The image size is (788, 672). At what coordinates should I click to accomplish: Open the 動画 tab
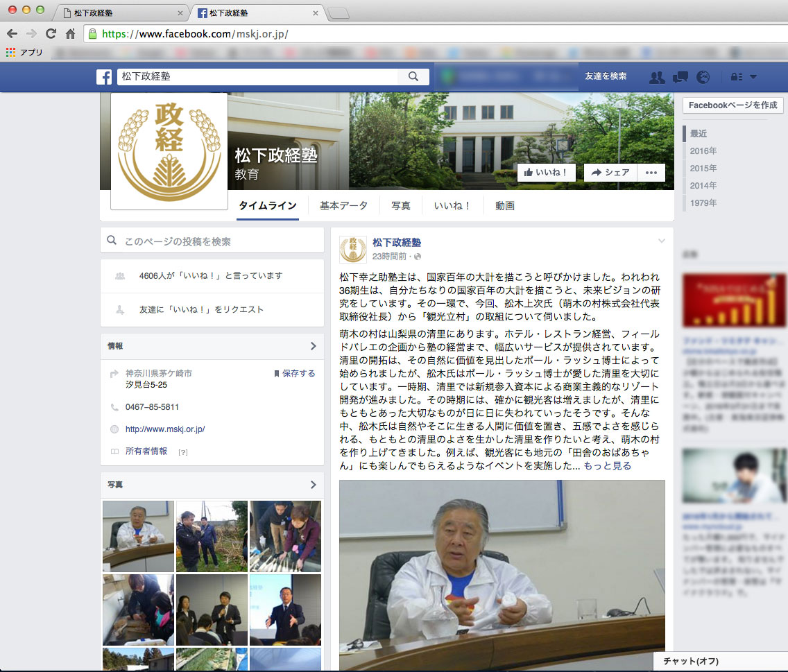[x=504, y=205]
